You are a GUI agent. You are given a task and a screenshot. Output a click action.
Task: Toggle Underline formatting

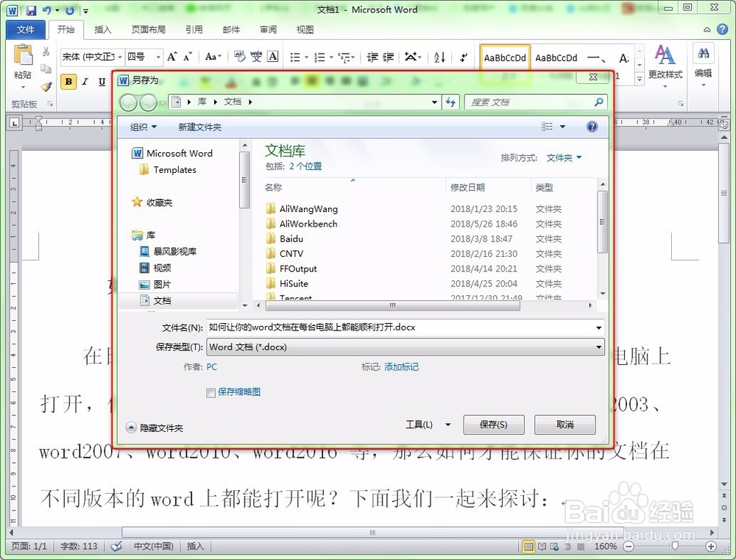coord(102,82)
